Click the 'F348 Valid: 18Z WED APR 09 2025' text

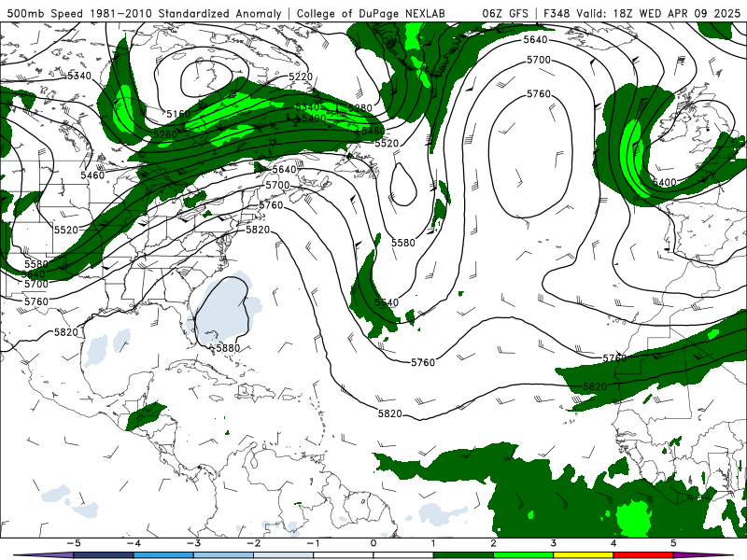coord(641,13)
